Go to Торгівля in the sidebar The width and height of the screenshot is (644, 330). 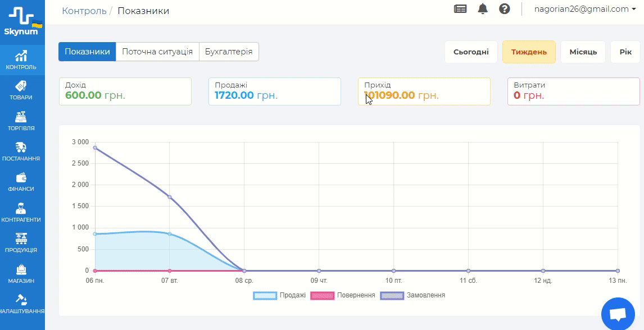tap(21, 121)
